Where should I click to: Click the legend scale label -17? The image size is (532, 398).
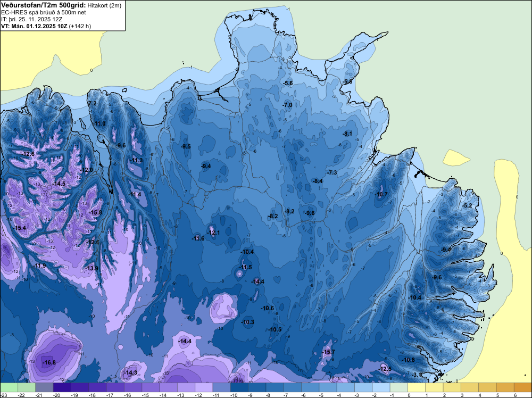pyautogui.click(x=110, y=395)
